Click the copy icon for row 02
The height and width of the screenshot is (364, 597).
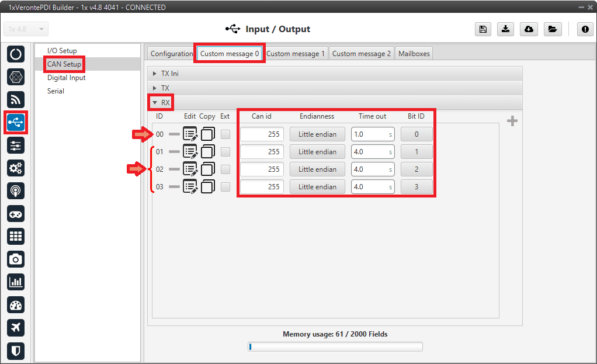208,169
